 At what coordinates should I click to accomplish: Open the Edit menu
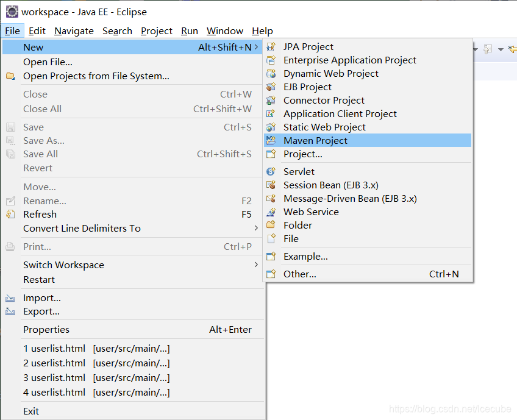(37, 31)
